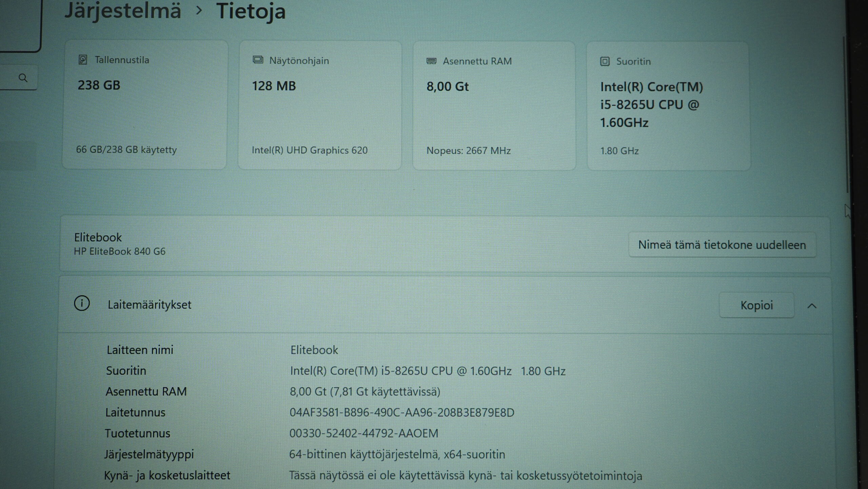Click the storage disk icon in Tallennustila card
Screen dimensions: 868x489
(x=83, y=60)
